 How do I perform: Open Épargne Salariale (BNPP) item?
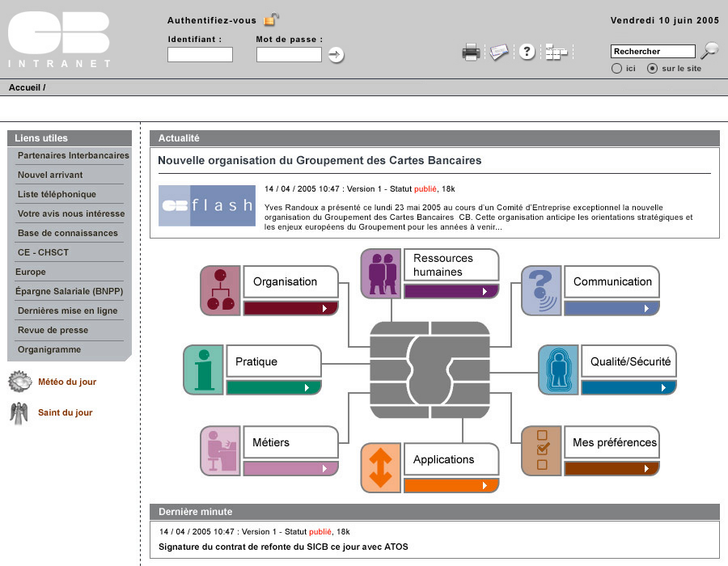tap(69, 291)
